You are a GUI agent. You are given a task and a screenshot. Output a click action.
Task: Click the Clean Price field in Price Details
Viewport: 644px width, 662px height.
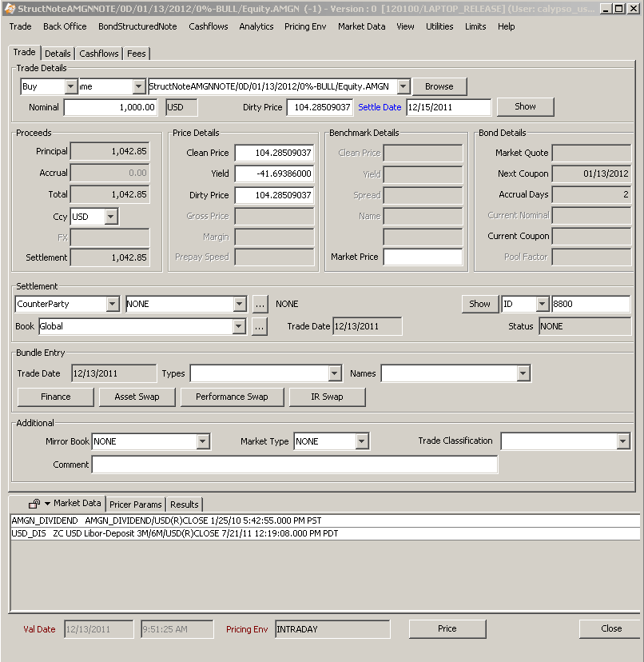pos(274,153)
